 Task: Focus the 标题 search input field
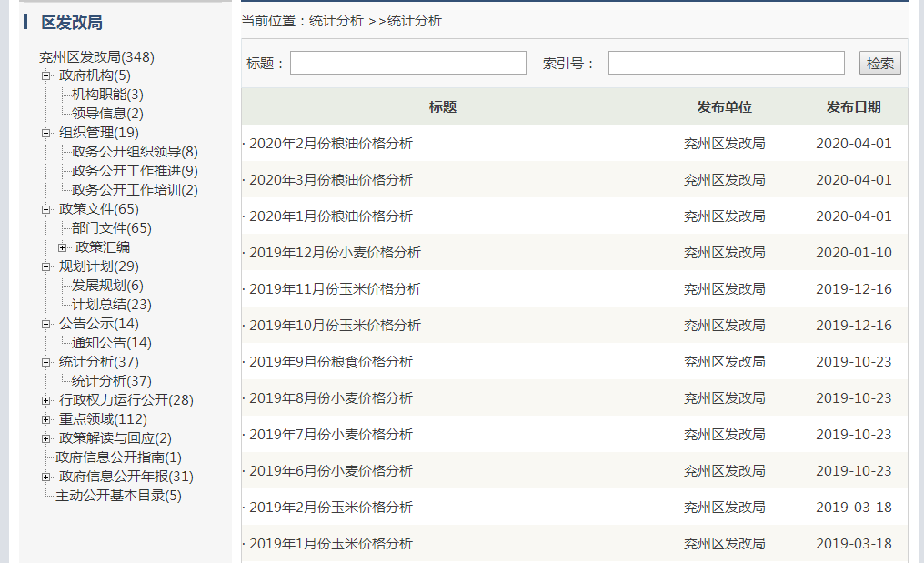click(407, 63)
